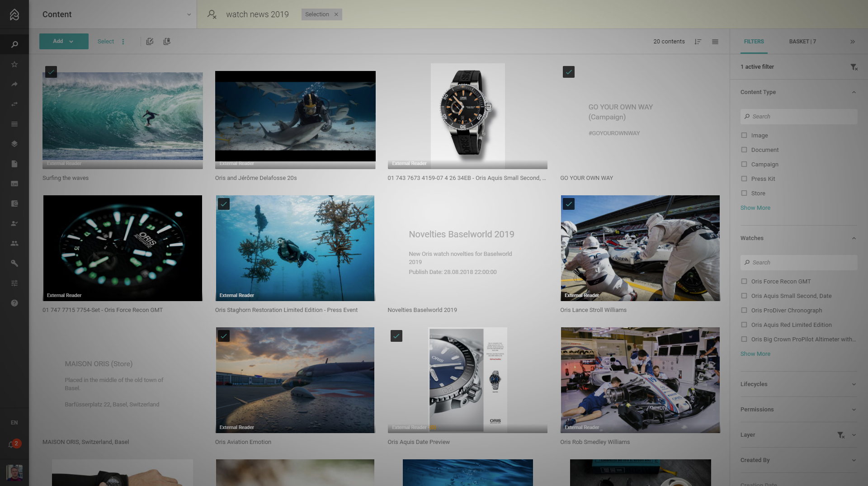
Task: Open the search icon in left sidebar
Action: (14, 44)
